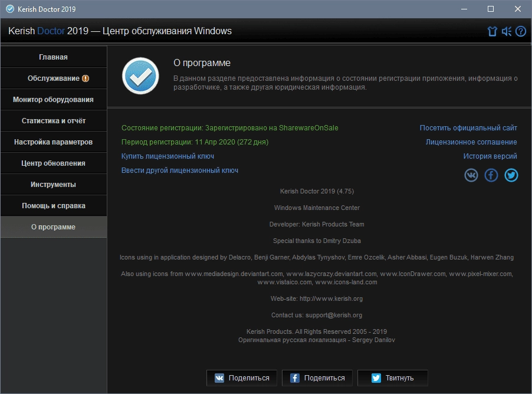
Task: Share via VK Поделиться button
Action: pyautogui.click(x=242, y=378)
